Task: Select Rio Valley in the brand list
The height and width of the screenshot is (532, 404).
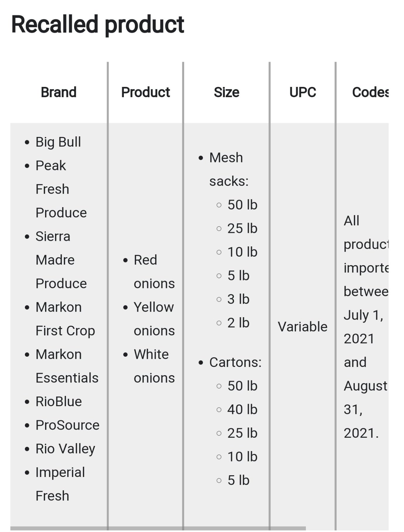Action: [x=65, y=449]
